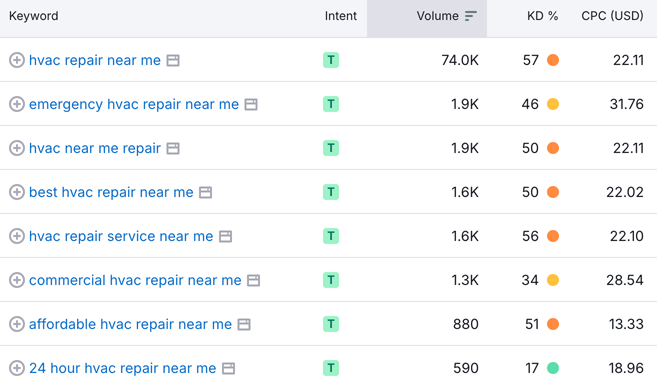Click the T intent badge for 'affordable hvac repair near me'

[x=331, y=324]
